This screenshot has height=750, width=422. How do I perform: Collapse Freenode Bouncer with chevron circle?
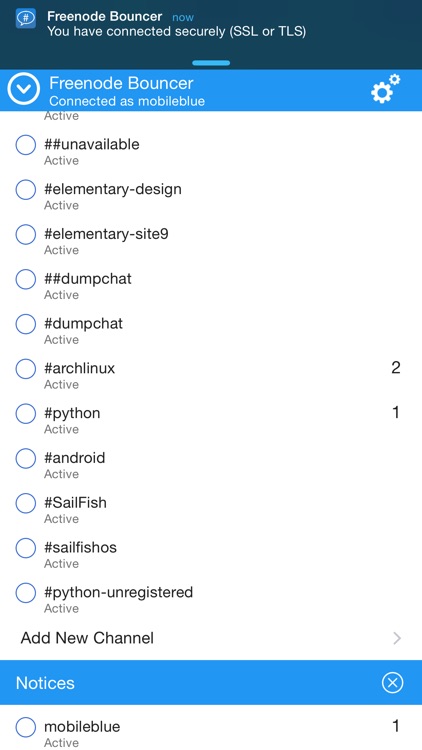point(24,89)
